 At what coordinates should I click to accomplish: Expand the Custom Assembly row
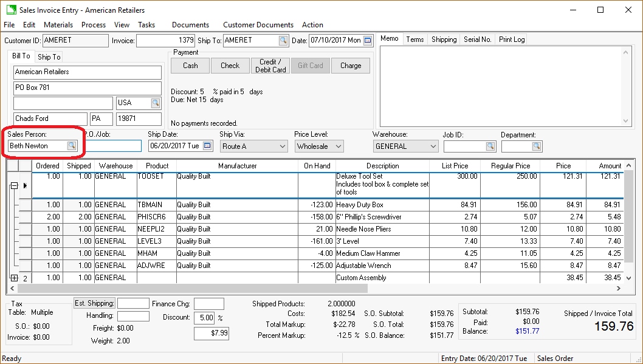click(14, 278)
